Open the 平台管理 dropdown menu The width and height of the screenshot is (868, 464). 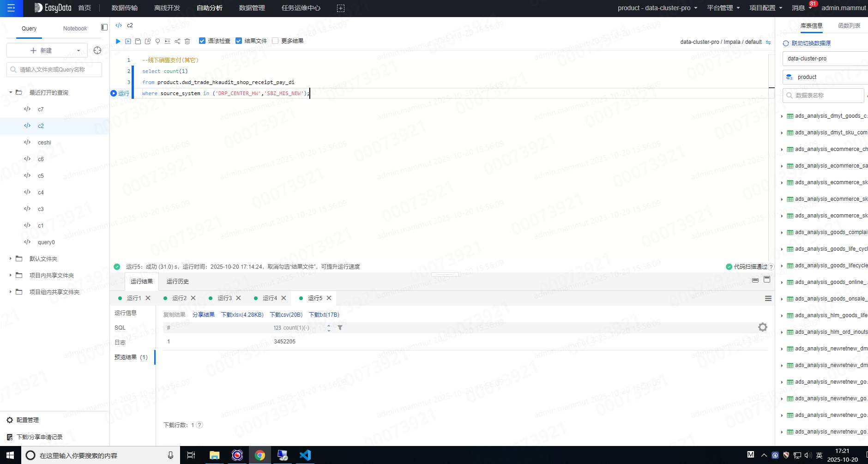pos(723,8)
